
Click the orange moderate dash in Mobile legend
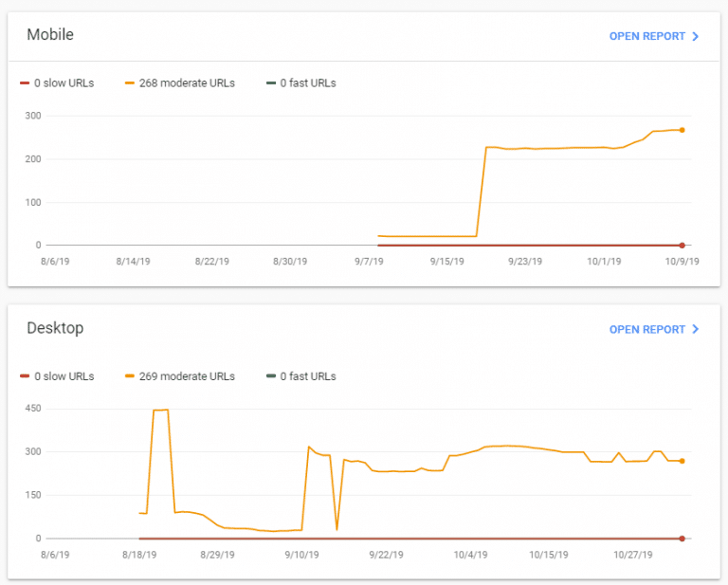coord(130,83)
